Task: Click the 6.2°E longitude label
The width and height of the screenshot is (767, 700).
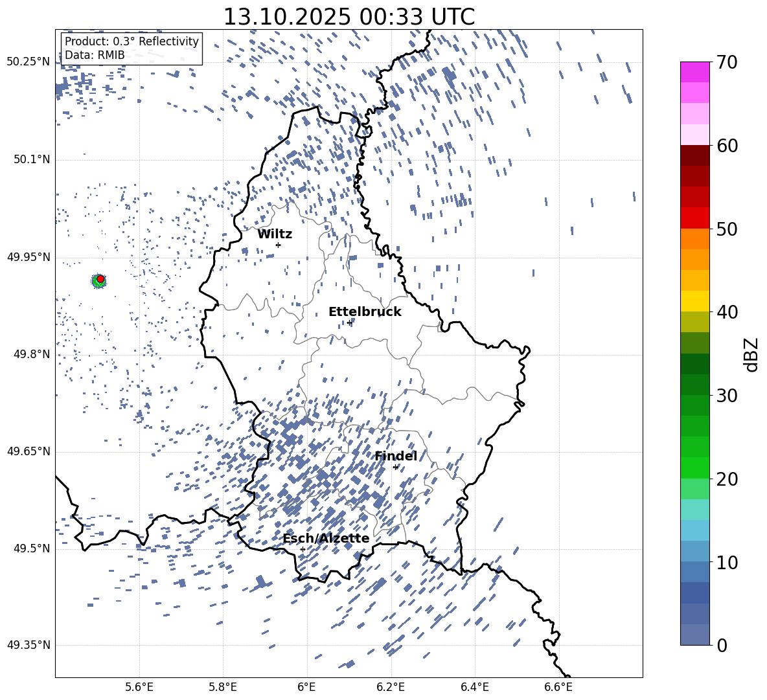Action: [x=391, y=687]
